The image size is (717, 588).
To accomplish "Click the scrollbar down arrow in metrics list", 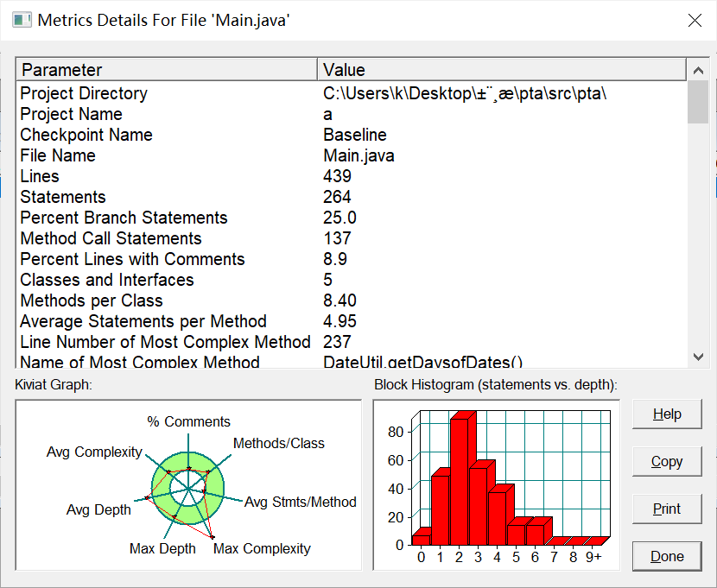I will (x=698, y=357).
